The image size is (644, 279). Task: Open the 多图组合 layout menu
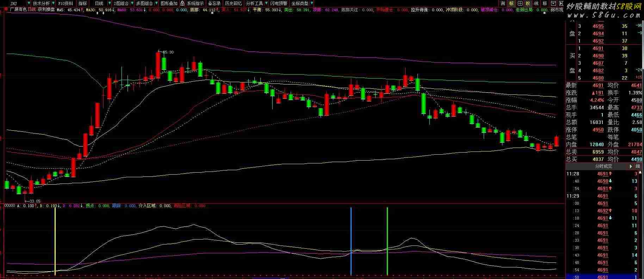coord(144,3)
